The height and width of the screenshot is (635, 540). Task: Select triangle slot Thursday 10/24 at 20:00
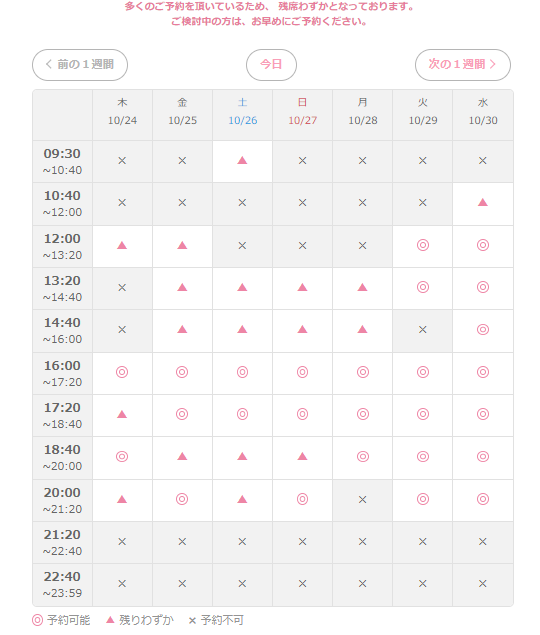[x=122, y=500]
